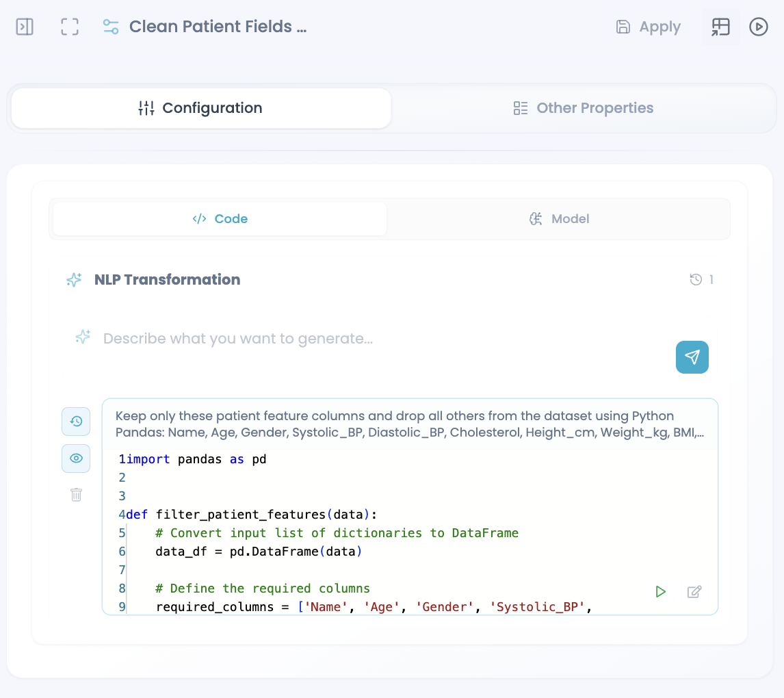Screen dimensions: 784x698
Task: Click the sliders icon beside node title
Action: (111, 27)
